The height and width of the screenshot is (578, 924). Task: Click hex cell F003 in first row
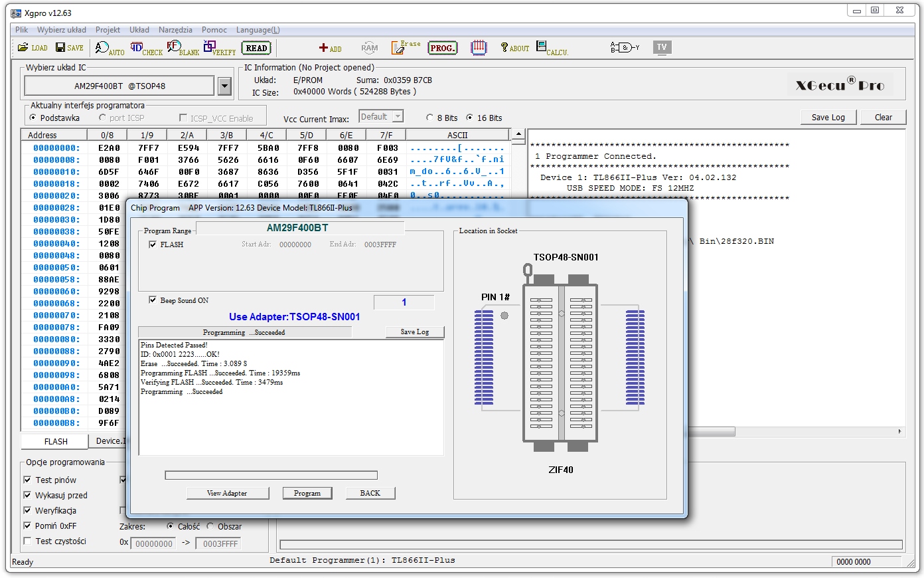pos(388,148)
